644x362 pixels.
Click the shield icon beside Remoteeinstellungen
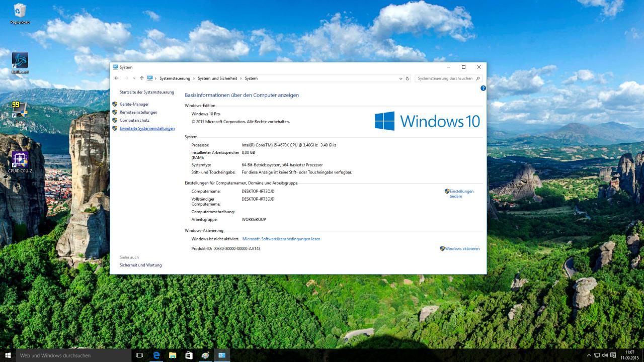tap(115, 112)
